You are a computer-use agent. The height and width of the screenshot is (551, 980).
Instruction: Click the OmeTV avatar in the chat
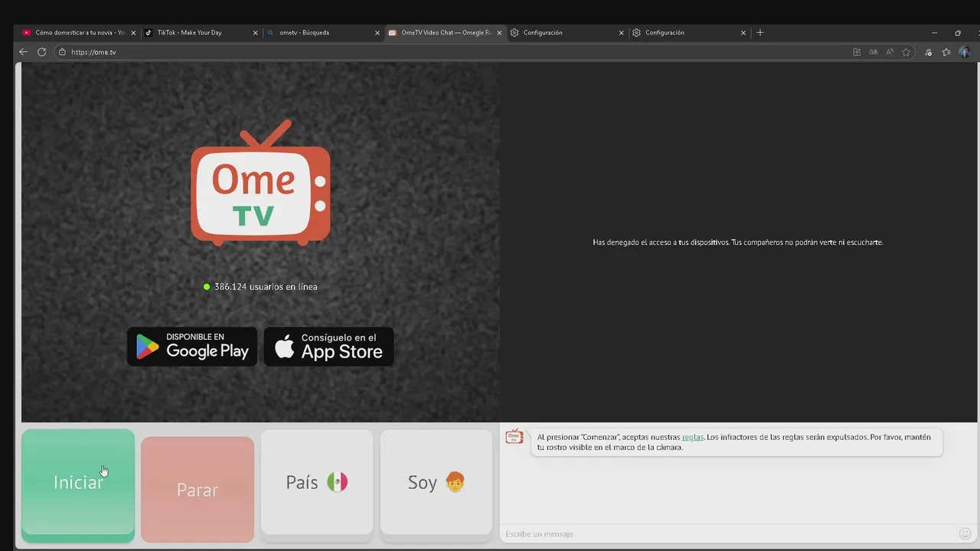514,436
